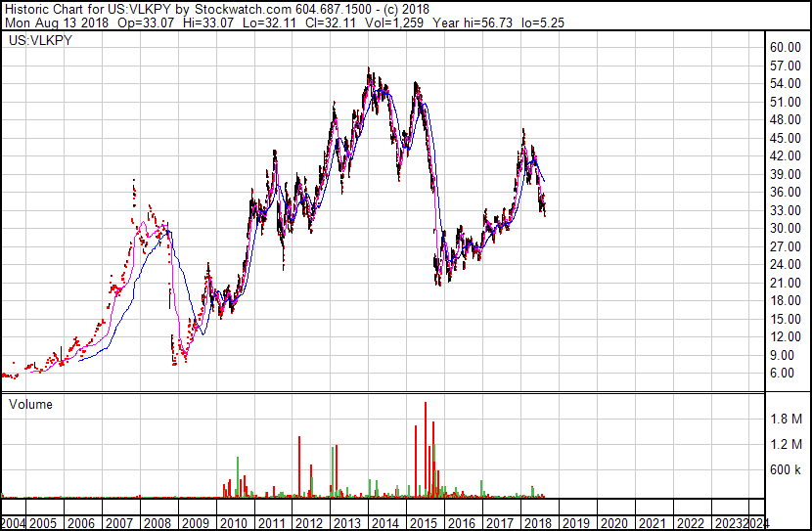Click the 42.00 price axis label
This screenshot has width=812, height=531.
[786, 155]
